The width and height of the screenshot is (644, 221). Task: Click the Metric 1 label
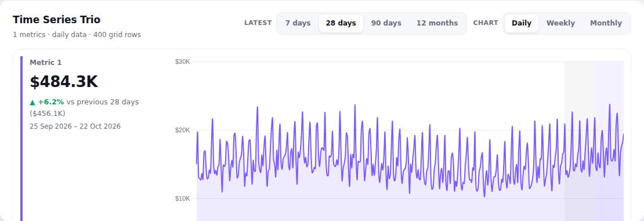[46, 63]
